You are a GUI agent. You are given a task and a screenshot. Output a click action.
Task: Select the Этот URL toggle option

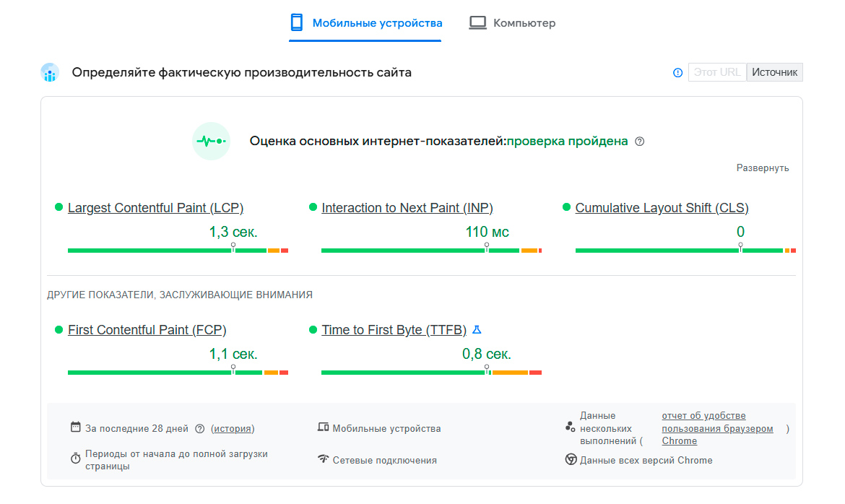tap(716, 72)
